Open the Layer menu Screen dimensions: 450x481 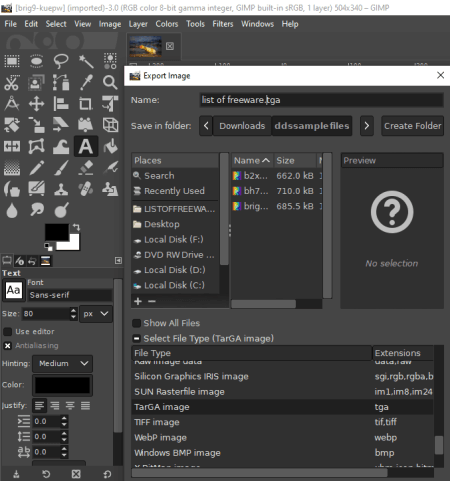click(x=138, y=24)
